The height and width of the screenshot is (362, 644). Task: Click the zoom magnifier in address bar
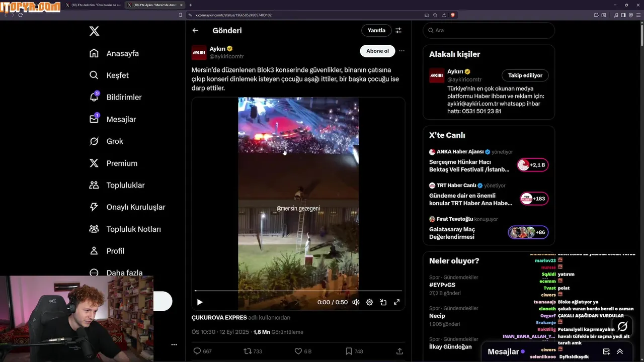(x=435, y=15)
